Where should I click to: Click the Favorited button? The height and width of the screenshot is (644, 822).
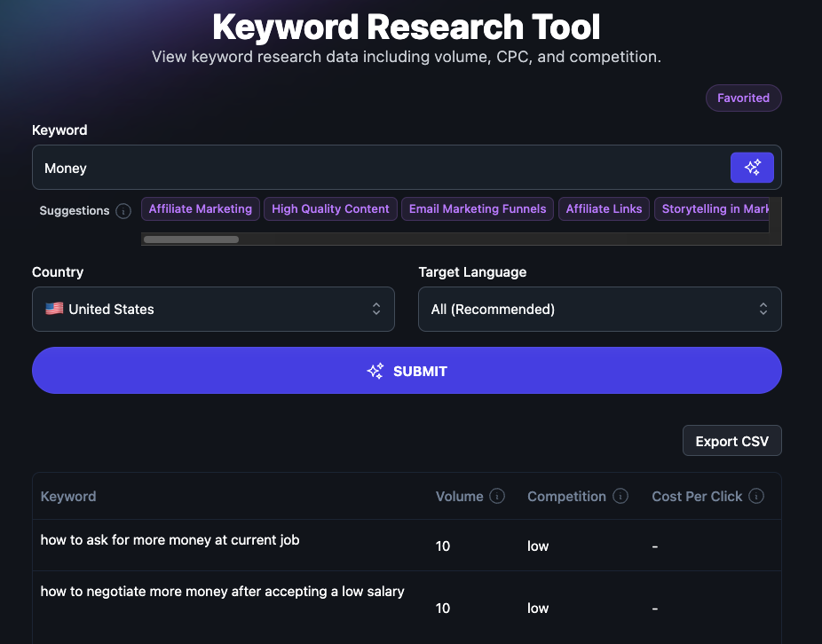[x=743, y=98]
